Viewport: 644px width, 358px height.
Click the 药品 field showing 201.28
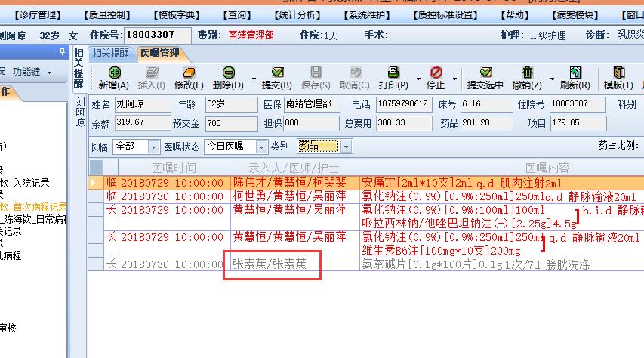pos(487,123)
